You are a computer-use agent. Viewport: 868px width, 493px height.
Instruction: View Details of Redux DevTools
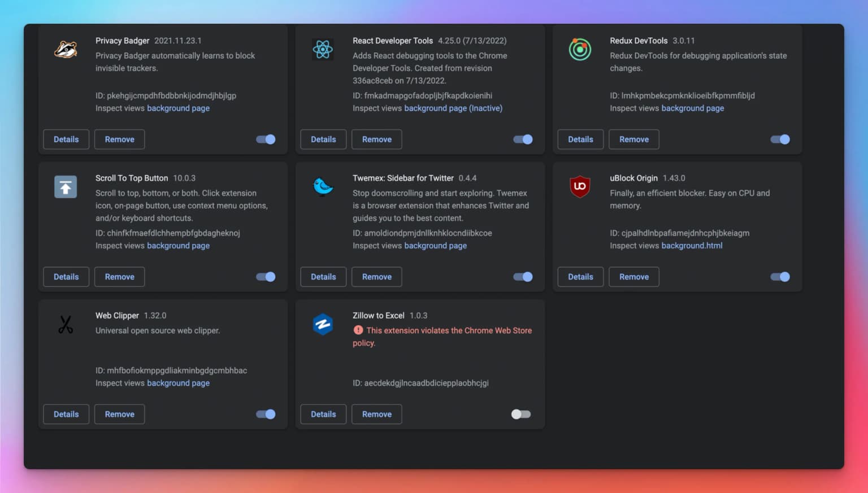580,139
